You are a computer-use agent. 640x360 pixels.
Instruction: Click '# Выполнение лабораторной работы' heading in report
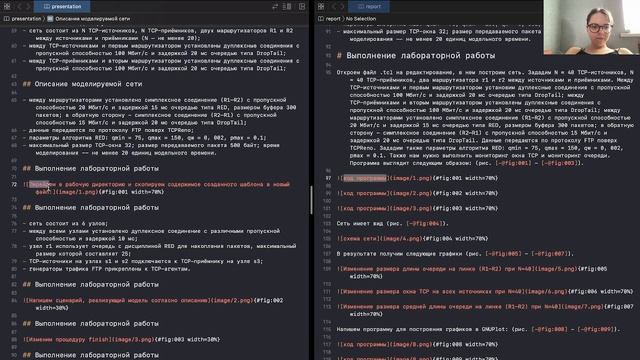coord(416,56)
